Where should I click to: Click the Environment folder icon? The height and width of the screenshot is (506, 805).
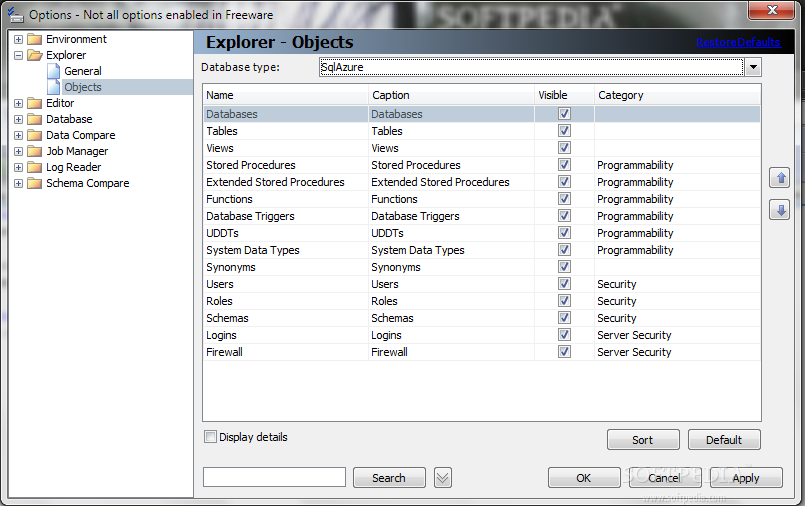point(34,39)
